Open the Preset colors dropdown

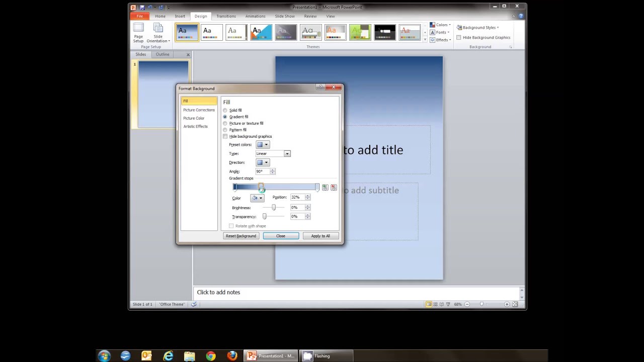(x=263, y=145)
